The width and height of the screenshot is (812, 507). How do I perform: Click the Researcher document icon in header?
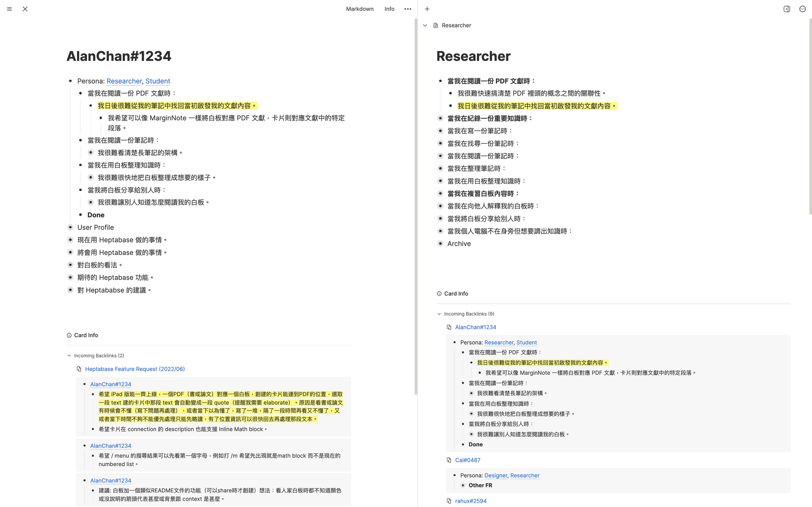pos(436,26)
